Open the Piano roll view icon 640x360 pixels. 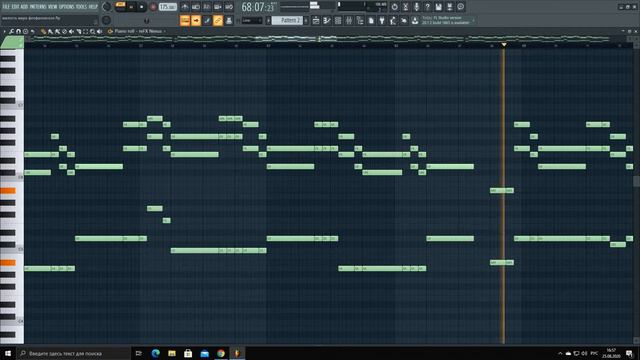(327, 20)
